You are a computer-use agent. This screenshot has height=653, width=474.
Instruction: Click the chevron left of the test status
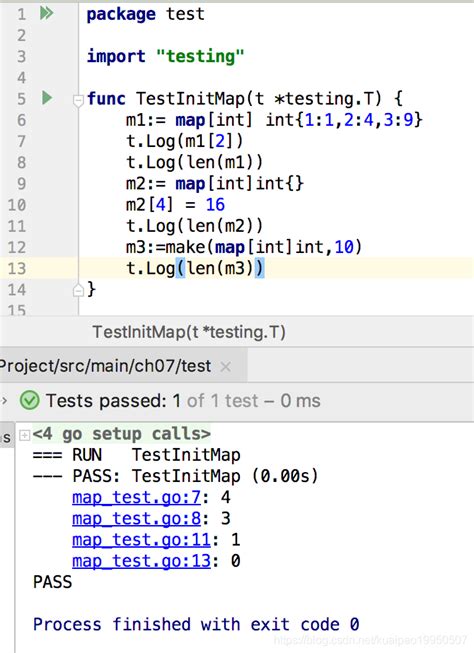point(5,401)
